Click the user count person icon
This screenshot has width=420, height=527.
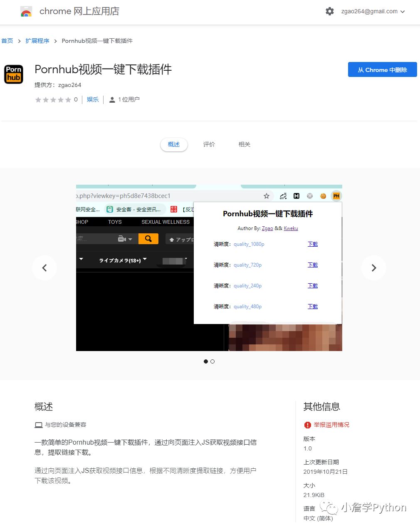pyautogui.click(x=112, y=100)
